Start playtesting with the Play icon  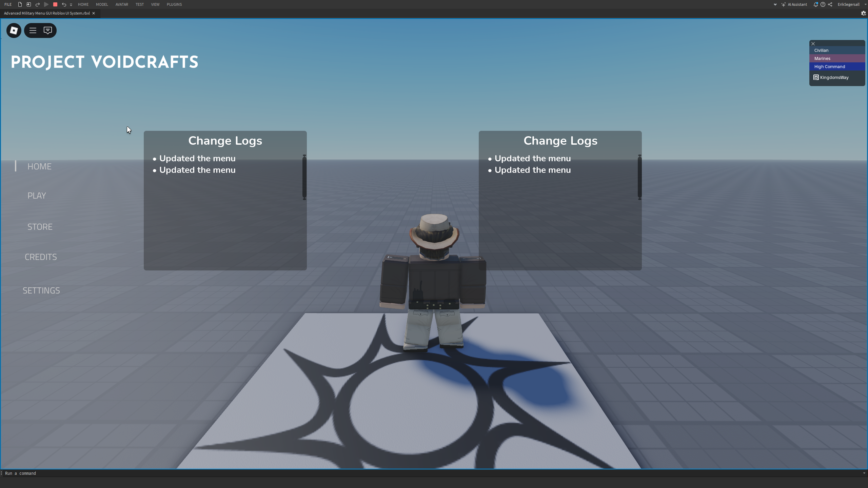(46, 4)
